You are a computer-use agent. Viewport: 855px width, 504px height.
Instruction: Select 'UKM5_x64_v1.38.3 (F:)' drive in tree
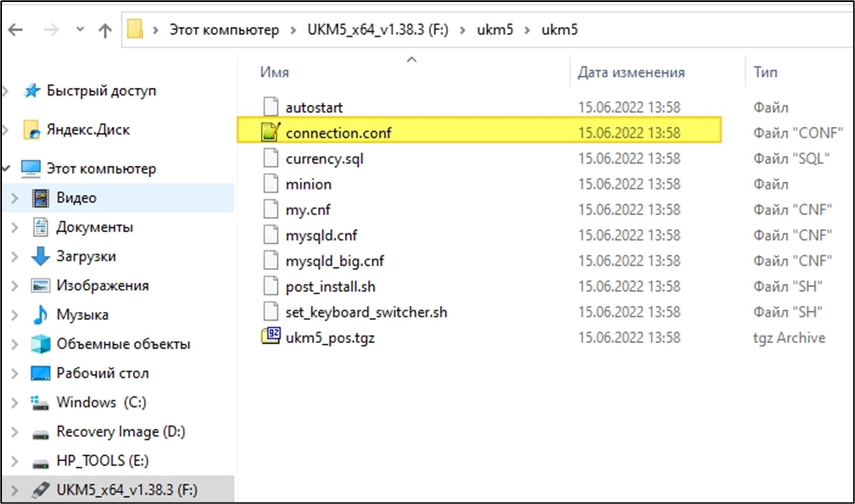pos(127,490)
